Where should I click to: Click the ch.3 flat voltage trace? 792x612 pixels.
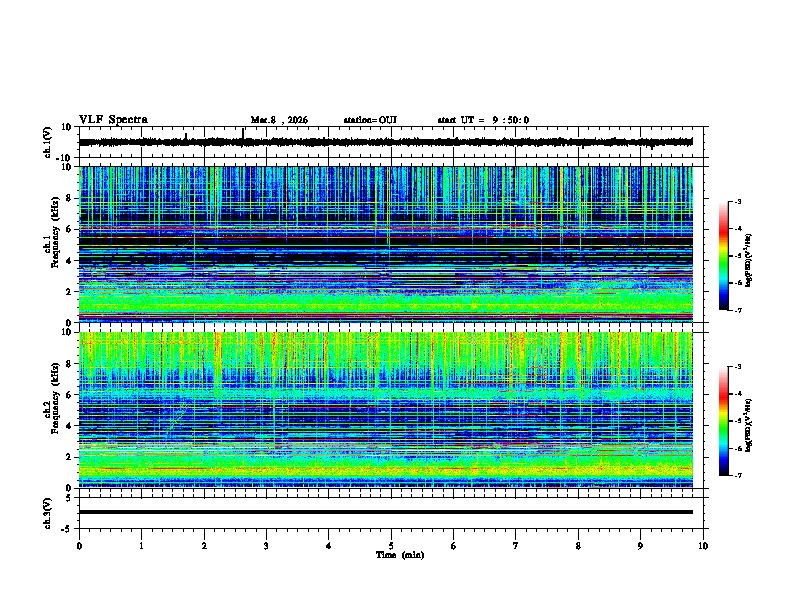(x=386, y=512)
